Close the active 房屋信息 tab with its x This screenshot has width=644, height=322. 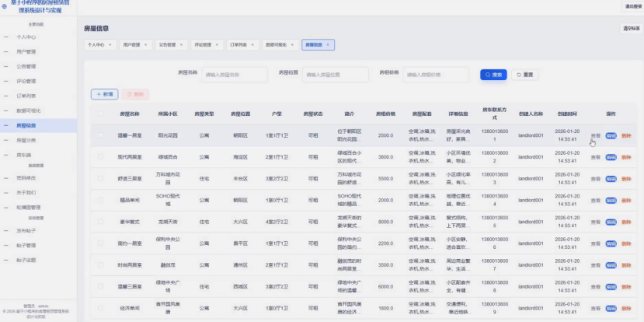[328, 45]
